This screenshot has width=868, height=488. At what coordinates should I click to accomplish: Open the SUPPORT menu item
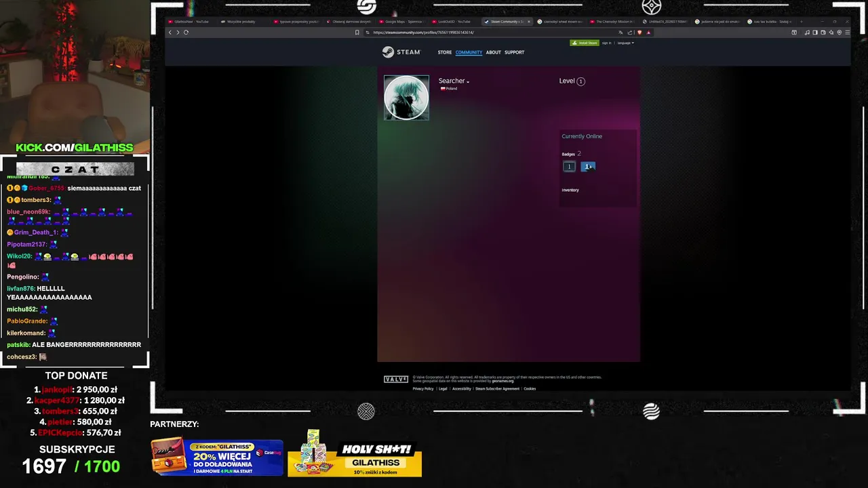pyautogui.click(x=514, y=52)
